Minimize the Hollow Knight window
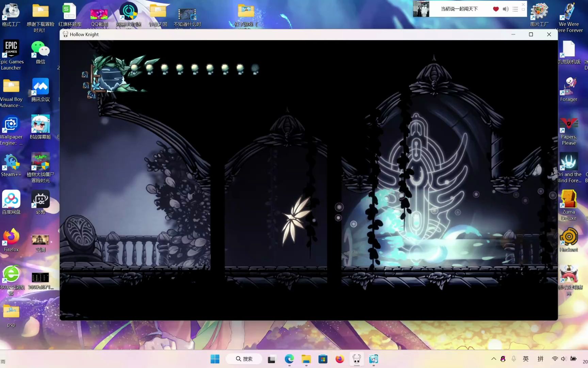This screenshot has height=368, width=588. 513,34
